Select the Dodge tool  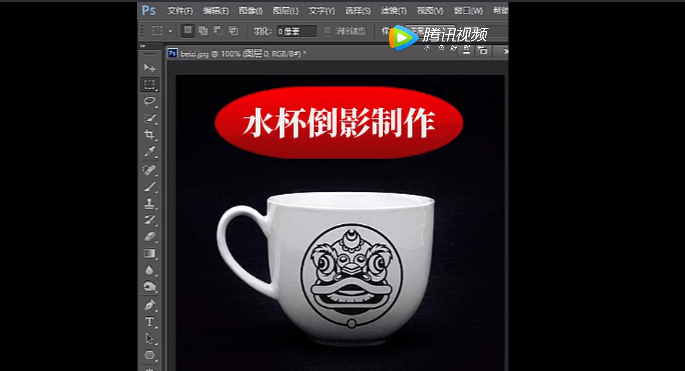pyautogui.click(x=149, y=287)
